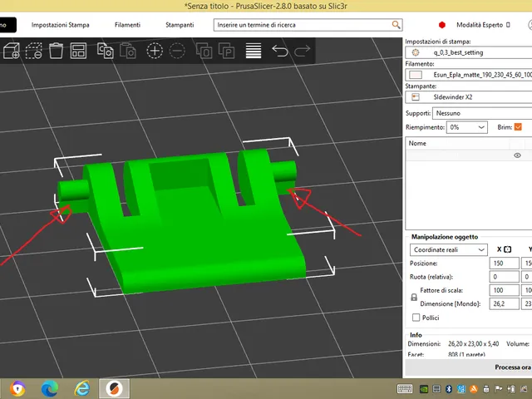Image resolution: width=532 pixels, height=399 pixels.
Task: Click the Copy icon in the toolbar
Action: (x=106, y=51)
